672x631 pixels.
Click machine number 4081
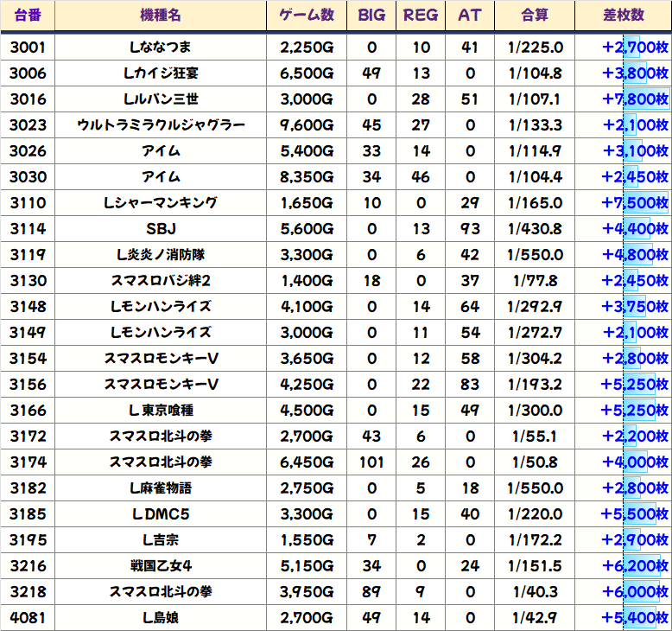pos(28,618)
